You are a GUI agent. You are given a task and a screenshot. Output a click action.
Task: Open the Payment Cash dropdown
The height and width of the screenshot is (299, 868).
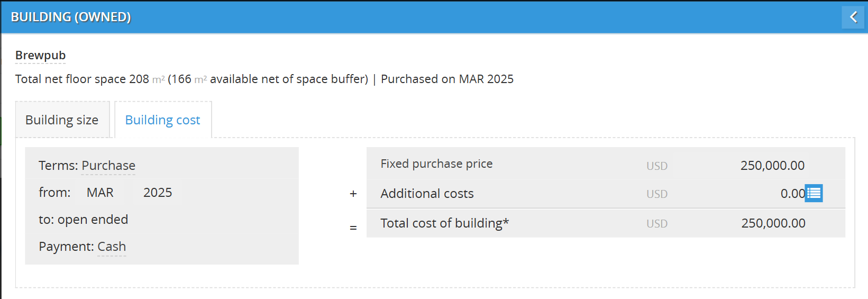[112, 247]
